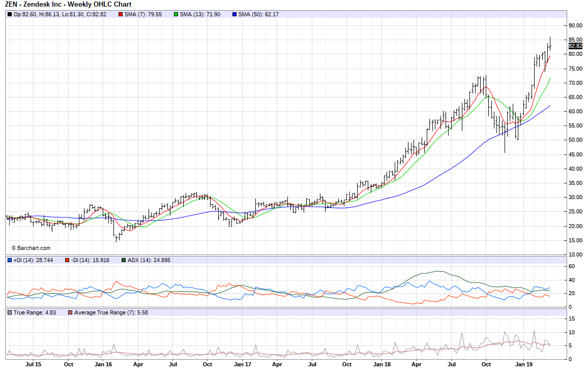The image size is (588, 380).
Task: Click the 60.00 price axis label
Action: [x=575, y=111]
